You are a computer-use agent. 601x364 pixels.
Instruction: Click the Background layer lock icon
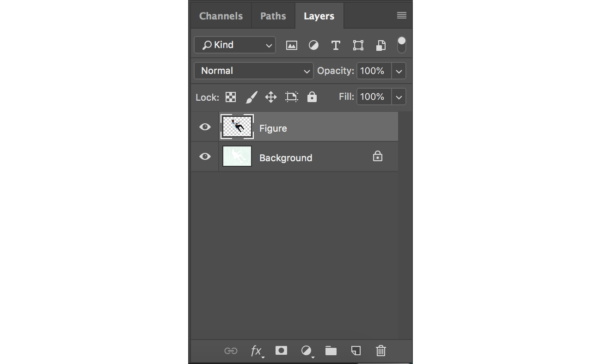(378, 157)
